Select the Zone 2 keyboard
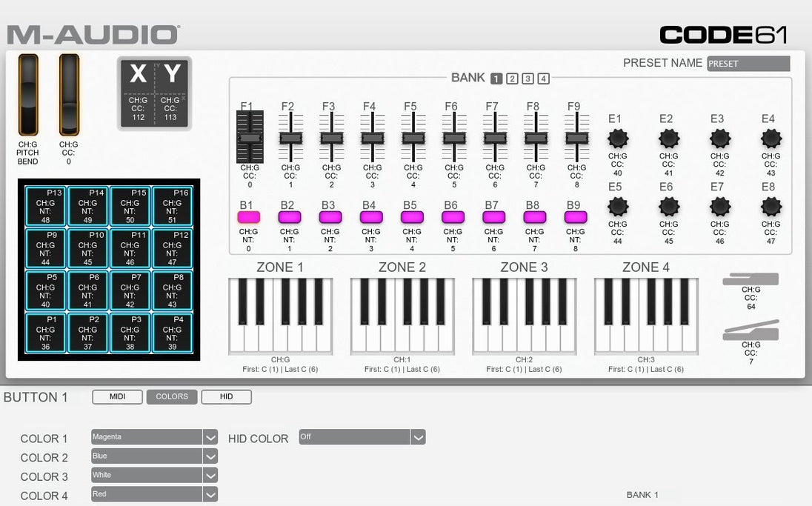The width and height of the screenshot is (812, 506). click(402, 316)
